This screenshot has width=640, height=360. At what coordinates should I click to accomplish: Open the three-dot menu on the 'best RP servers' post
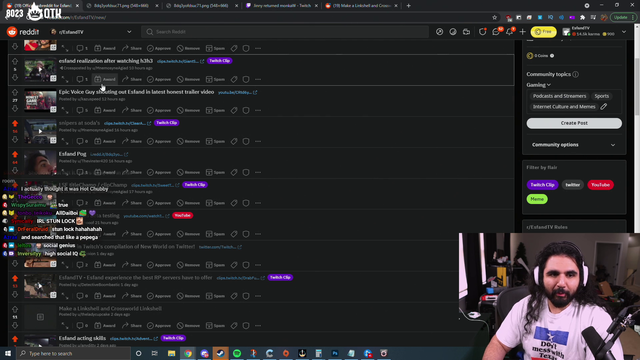(258, 296)
